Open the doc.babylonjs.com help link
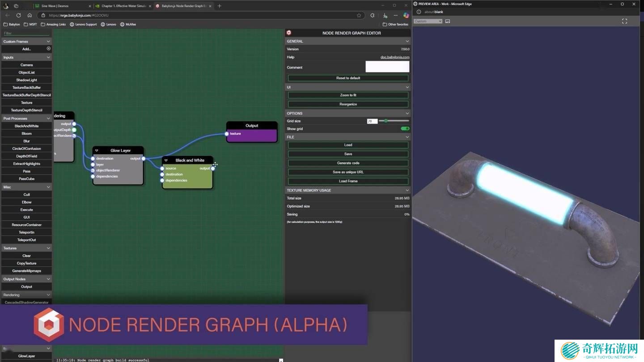 394,57
